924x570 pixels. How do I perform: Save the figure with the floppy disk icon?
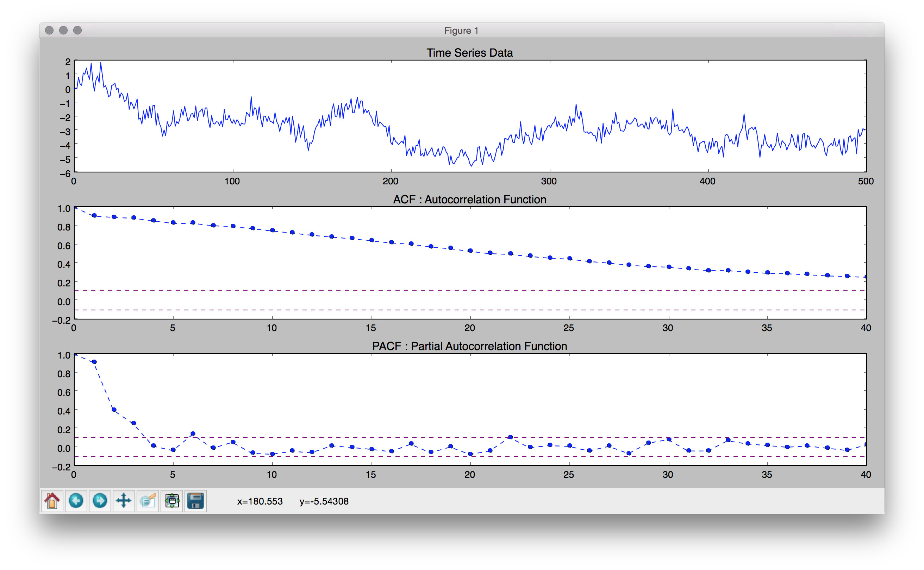point(196,501)
